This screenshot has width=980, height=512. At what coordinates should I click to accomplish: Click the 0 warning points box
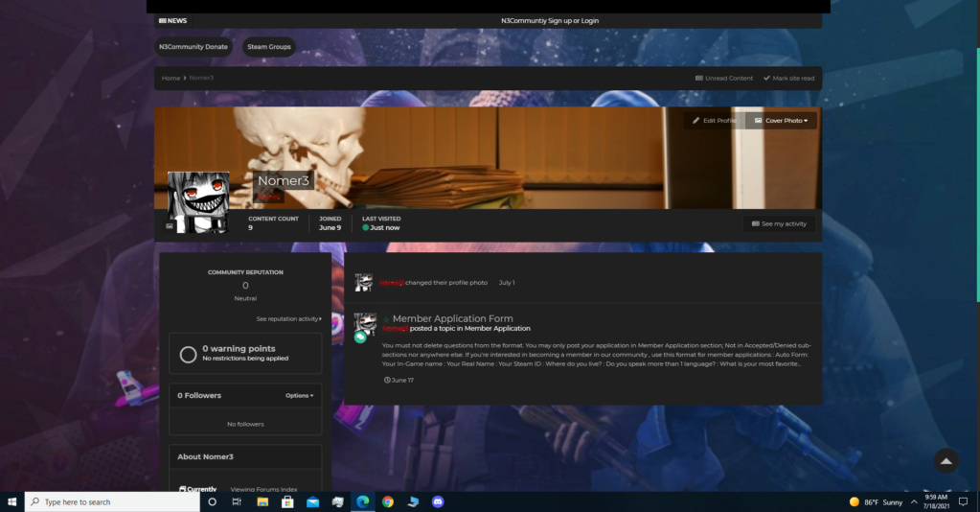pyautogui.click(x=245, y=354)
